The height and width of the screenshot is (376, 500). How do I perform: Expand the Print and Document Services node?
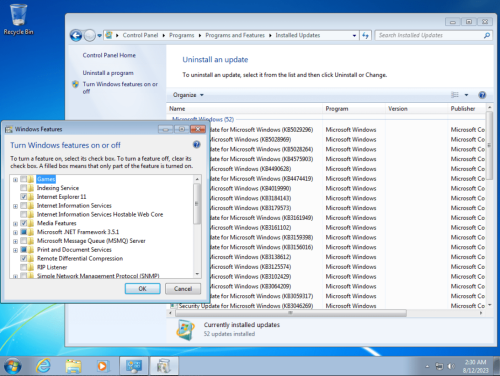(15, 250)
